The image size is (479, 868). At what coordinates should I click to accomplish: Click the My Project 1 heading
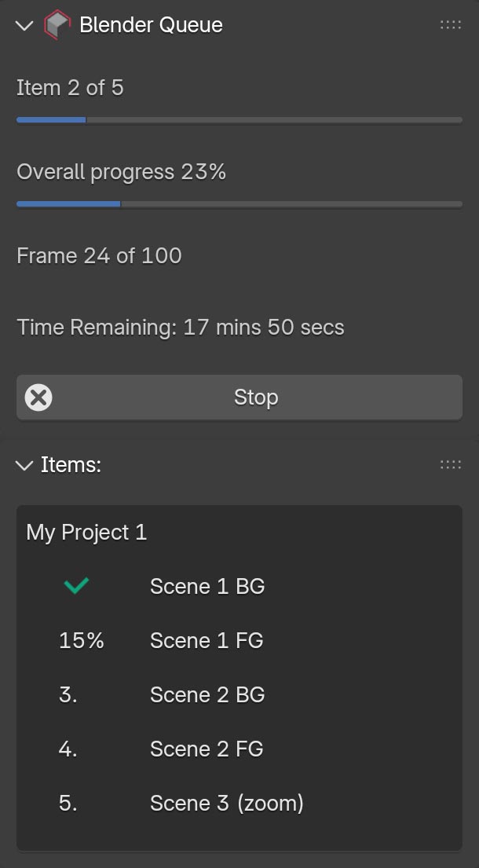[x=86, y=533]
